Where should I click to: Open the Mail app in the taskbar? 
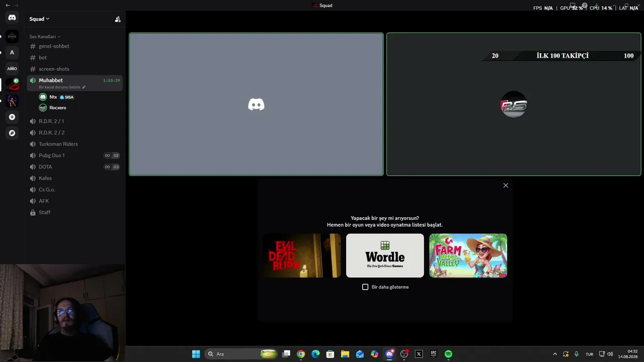[360, 354]
